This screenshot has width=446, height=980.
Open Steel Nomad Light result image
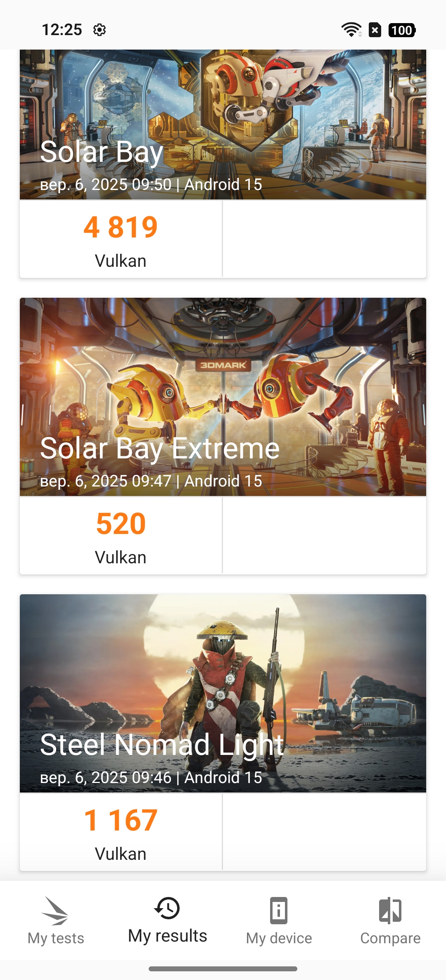223,669
